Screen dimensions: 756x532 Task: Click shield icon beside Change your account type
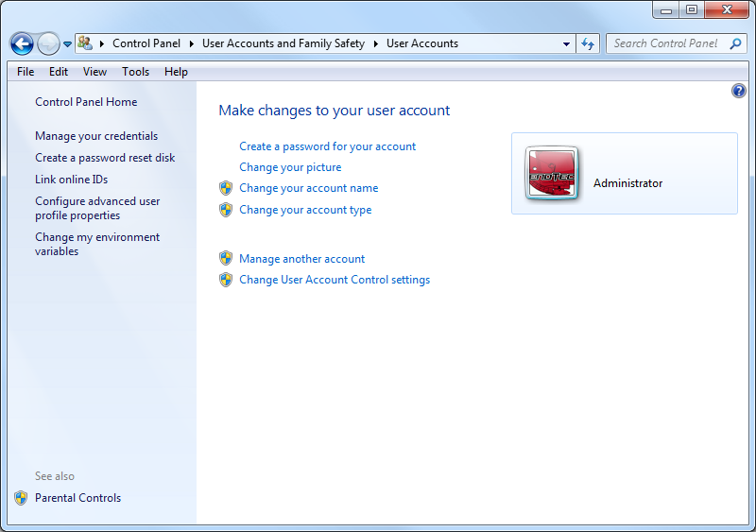[x=226, y=210]
